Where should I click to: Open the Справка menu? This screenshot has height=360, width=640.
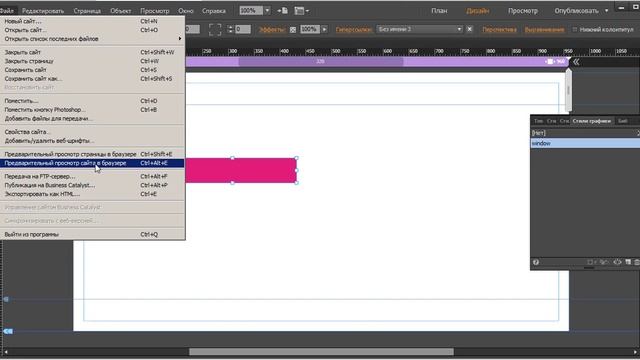pyautogui.click(x=213, y=11)
